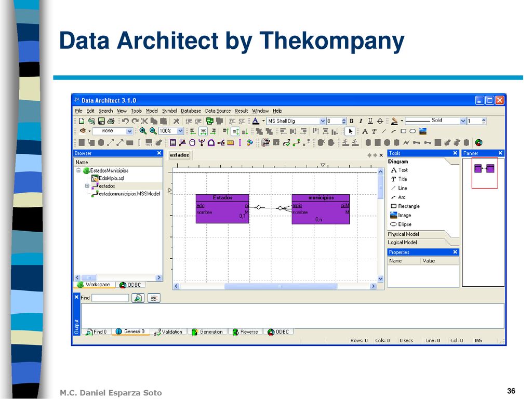The image size is (532, 399).
Task: Click the diagram horizontal scrollbar thumb
Action: coord(281,286)
